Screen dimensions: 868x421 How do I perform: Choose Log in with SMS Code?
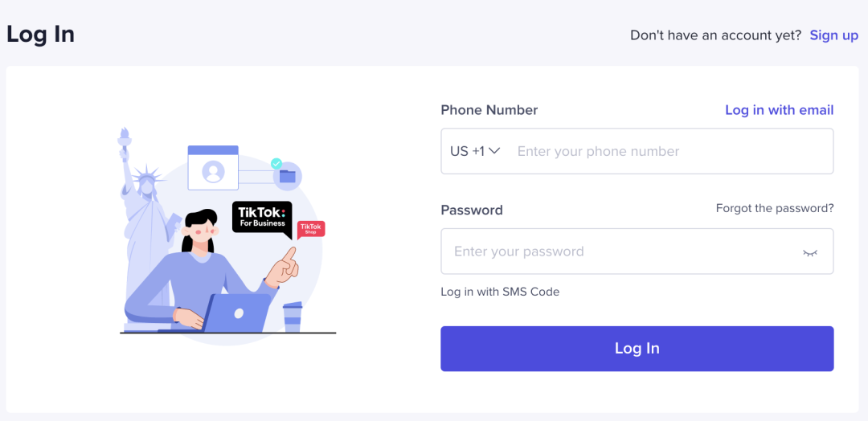click(x=500, y=292)
